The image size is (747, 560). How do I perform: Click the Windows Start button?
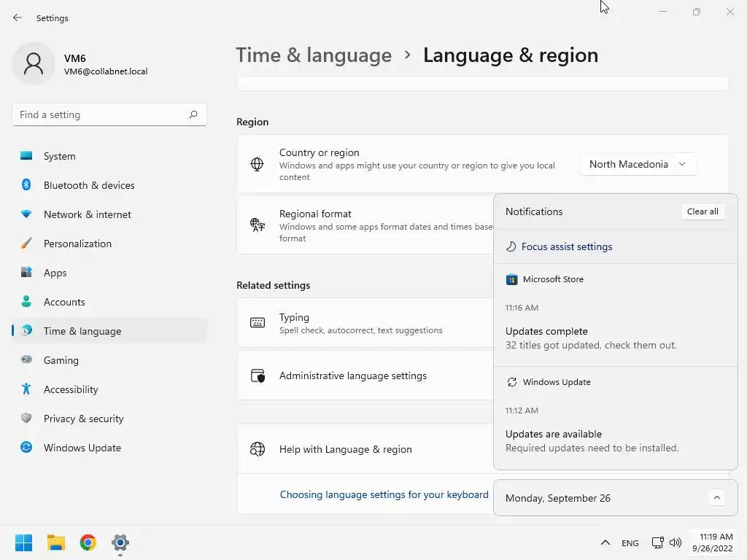(24, 542)
